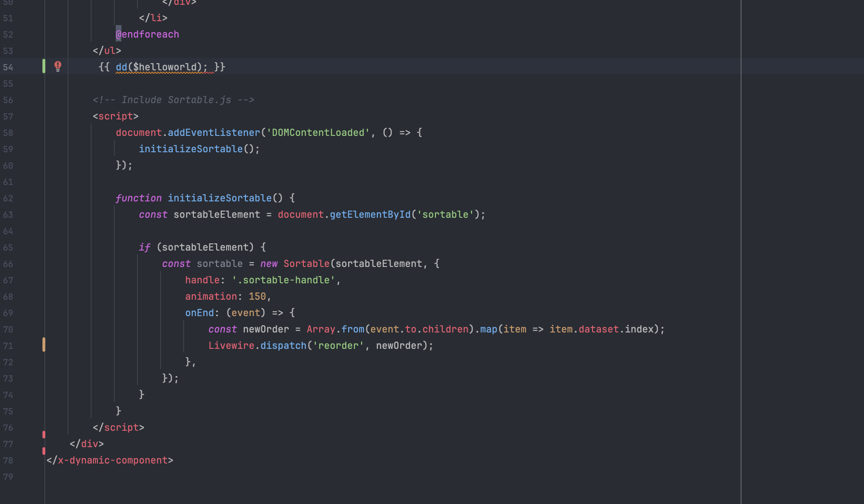Click the '</ul>' closing tag on line 53

tap(107, 51)
